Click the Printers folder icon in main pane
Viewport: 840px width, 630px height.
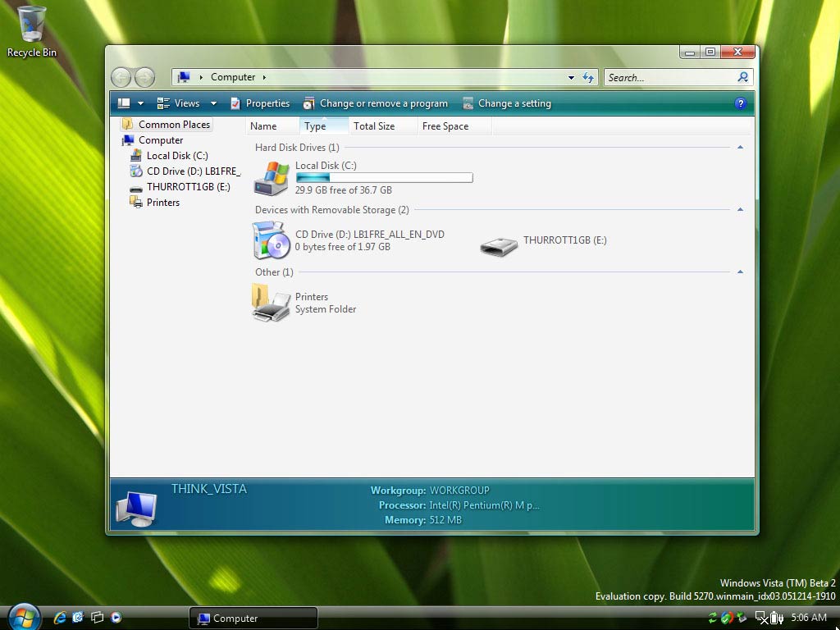point(271,304)
